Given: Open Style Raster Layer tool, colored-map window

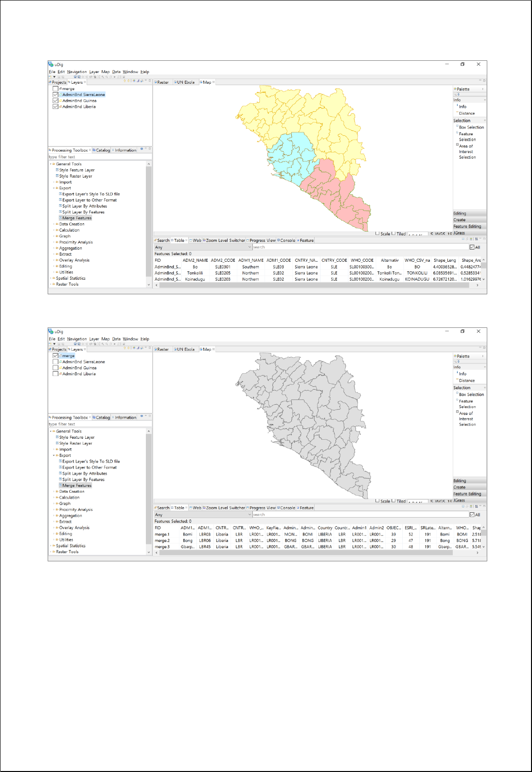Looking at the screenshot, I should 74,176.
